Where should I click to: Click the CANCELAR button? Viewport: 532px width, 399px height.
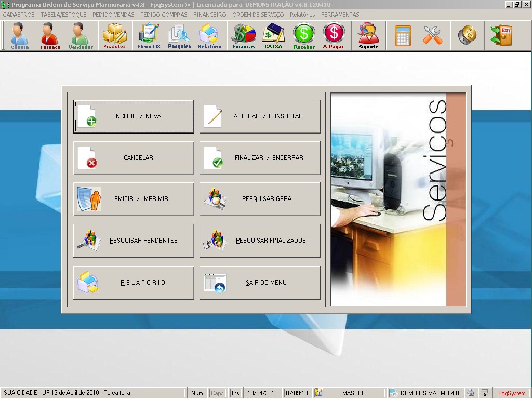pyautogui.click(x=134, y=158)
